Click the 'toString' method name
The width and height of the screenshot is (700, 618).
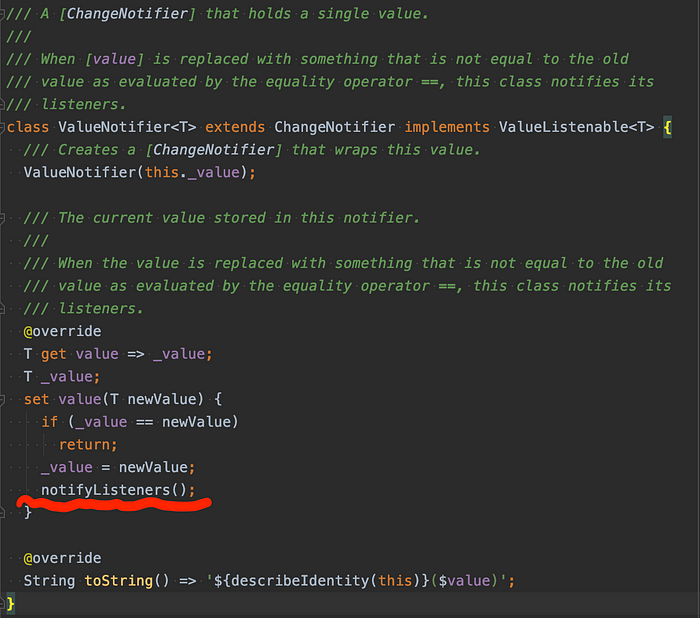coord(118,581)
